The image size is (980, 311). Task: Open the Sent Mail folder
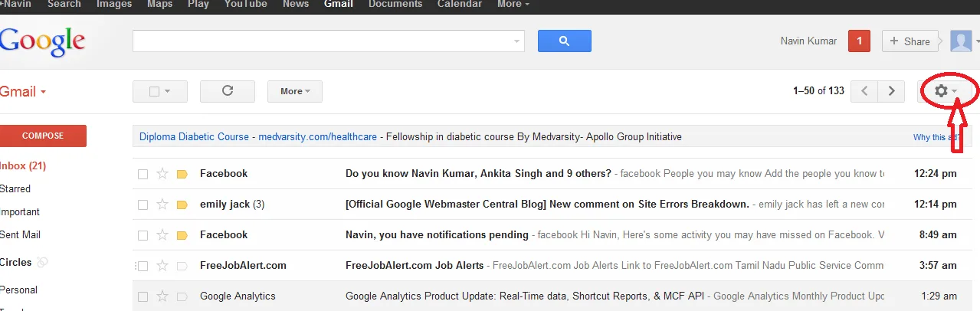(21, 234)
